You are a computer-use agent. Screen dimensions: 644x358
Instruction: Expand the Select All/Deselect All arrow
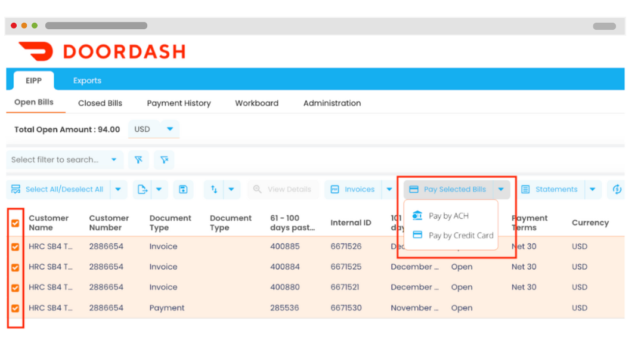coord(118,190)
